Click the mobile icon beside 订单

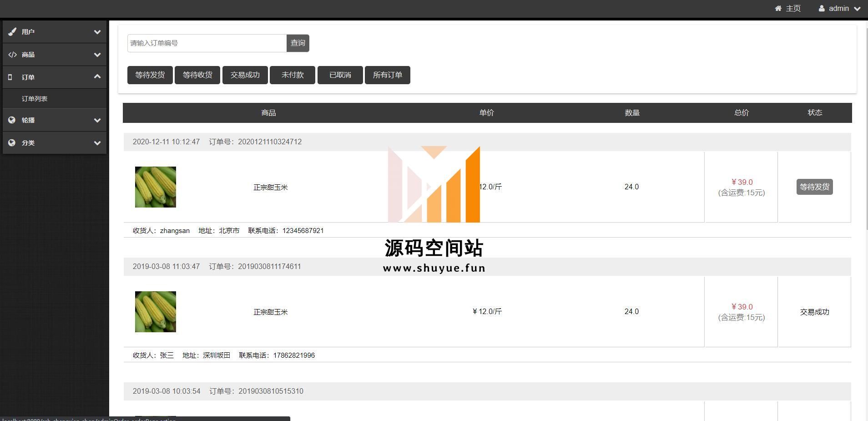[x=10, y=77]
